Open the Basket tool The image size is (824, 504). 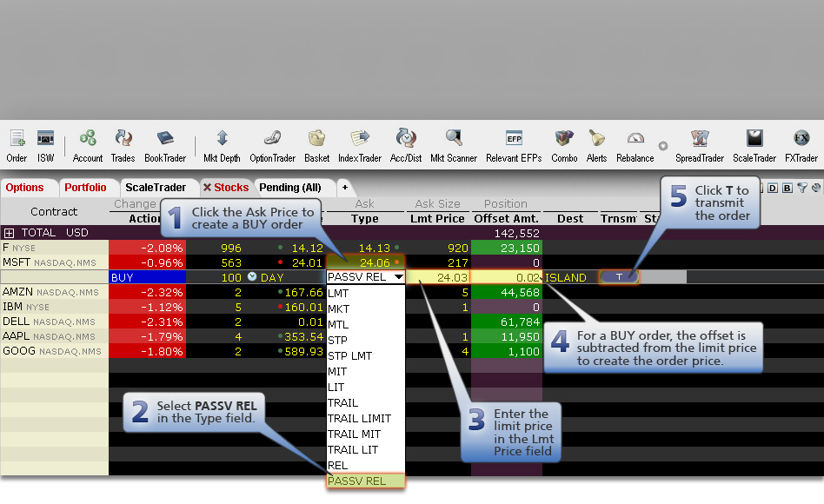[317, 146]
